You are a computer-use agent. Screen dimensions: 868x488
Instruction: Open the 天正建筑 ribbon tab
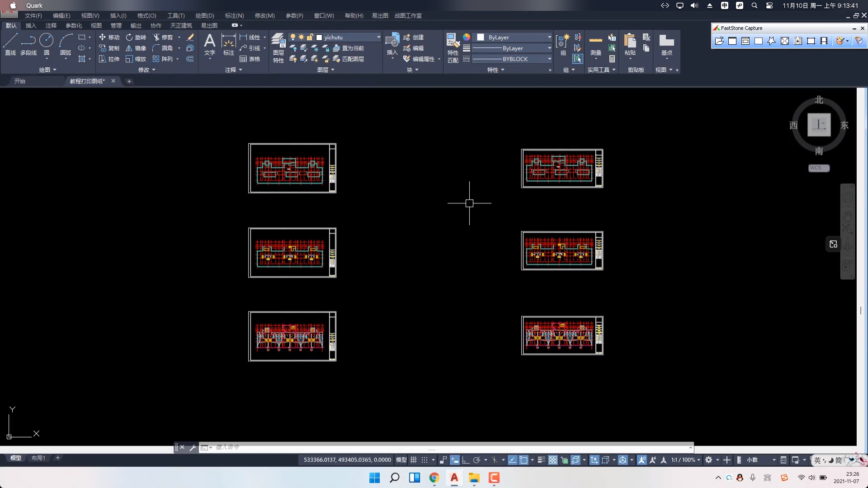[x=181, y=26]
